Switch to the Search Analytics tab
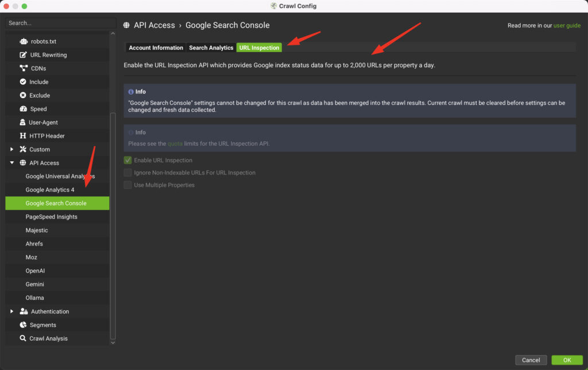This screenshot has height=370, width=588. 211,48
